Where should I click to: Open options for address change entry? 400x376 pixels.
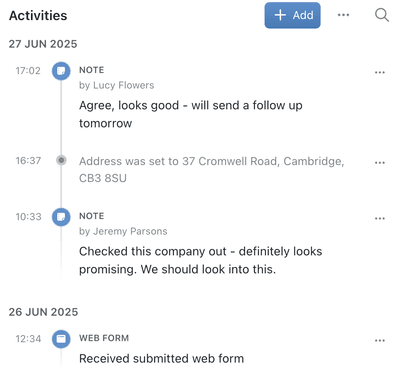coord(380,163)
